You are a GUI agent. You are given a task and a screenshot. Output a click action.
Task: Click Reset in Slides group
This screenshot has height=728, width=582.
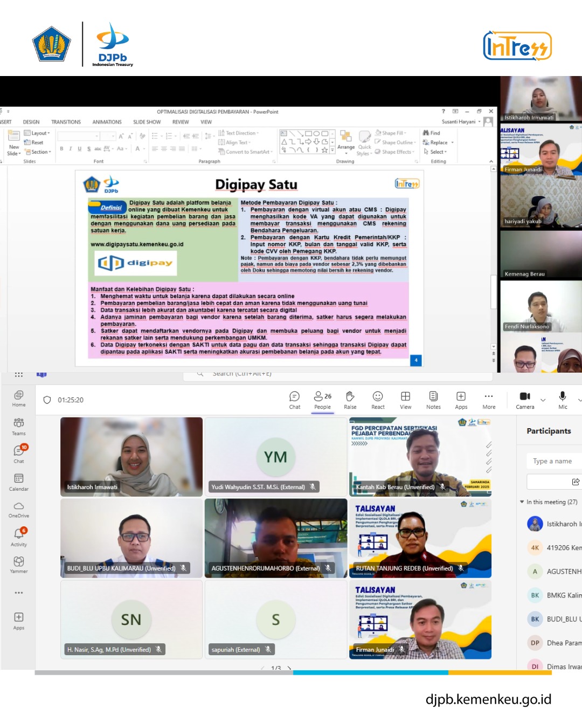pyautogui.click(x=34, y=142)
